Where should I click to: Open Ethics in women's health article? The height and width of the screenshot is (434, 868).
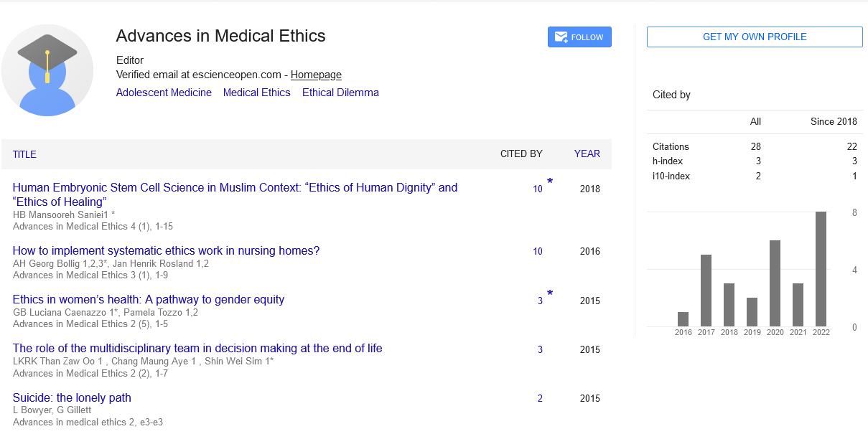[149, 299]
